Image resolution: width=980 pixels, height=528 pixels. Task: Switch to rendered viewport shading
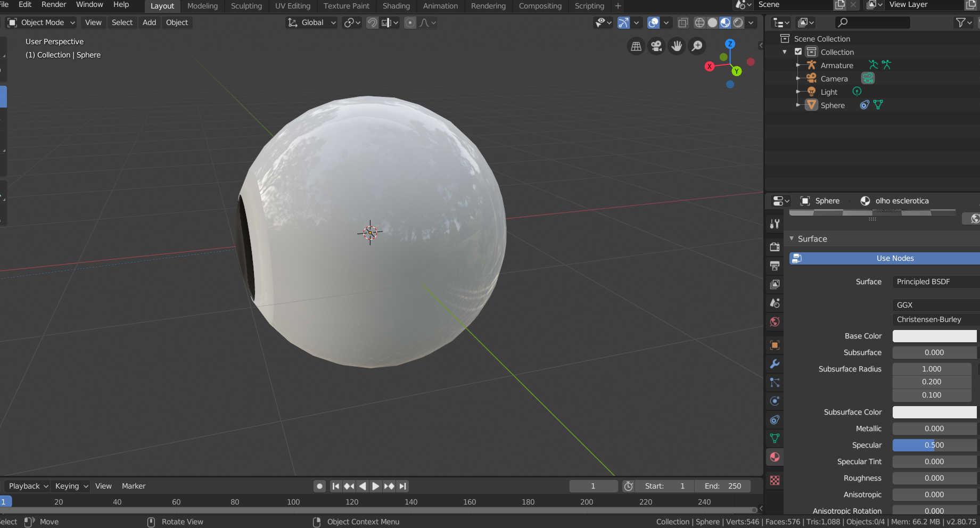point(738,22)
